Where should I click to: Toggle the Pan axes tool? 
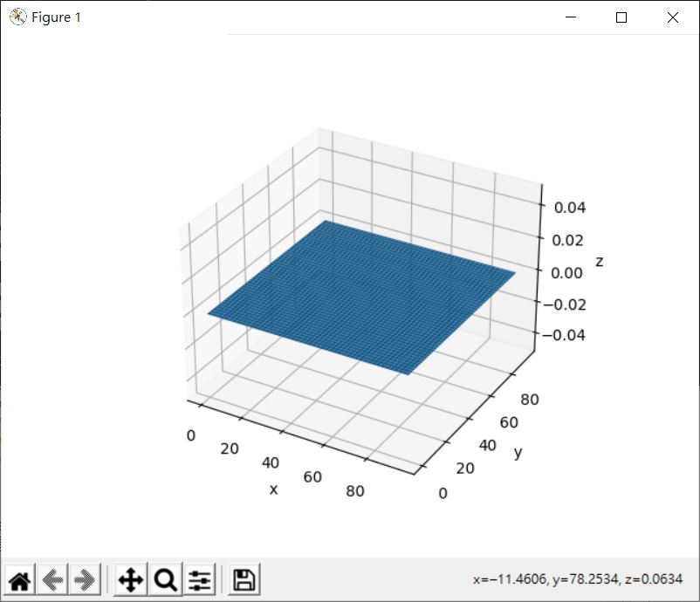[130, 579]
